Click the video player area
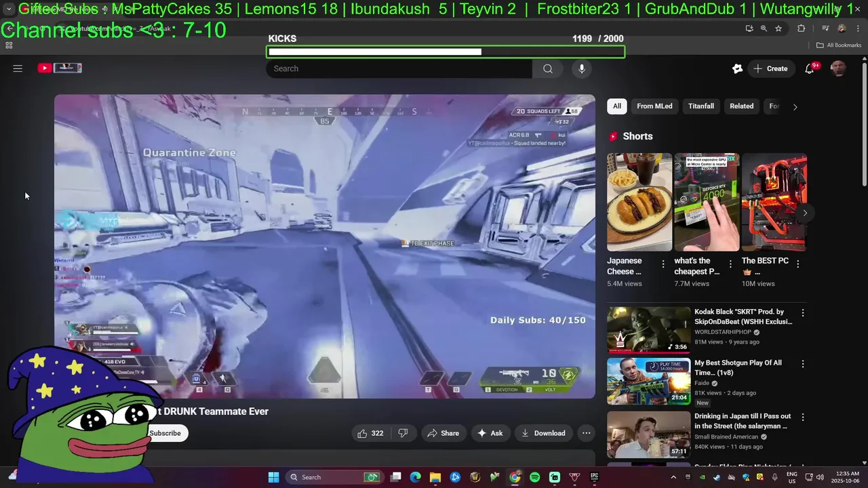Viewport: 868px width, 488px height. pyautogui.click(x=325, y=246)
